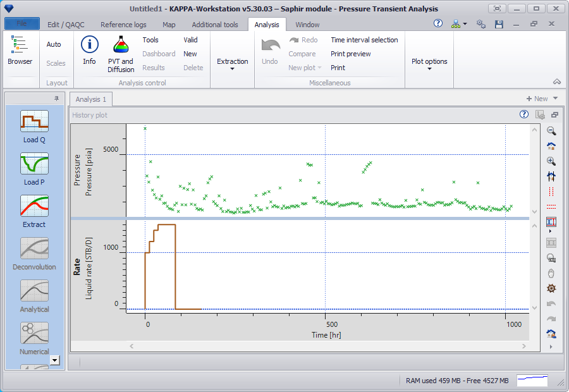569x392 pixels.
Task: Click the ribbon help question mark
Action: (438, 23)
